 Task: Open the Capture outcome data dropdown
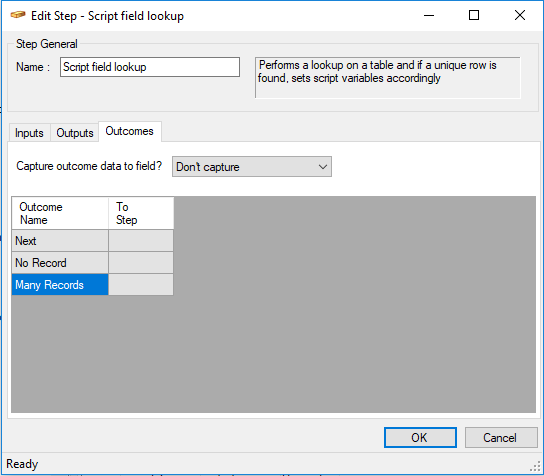coord(252,167)
